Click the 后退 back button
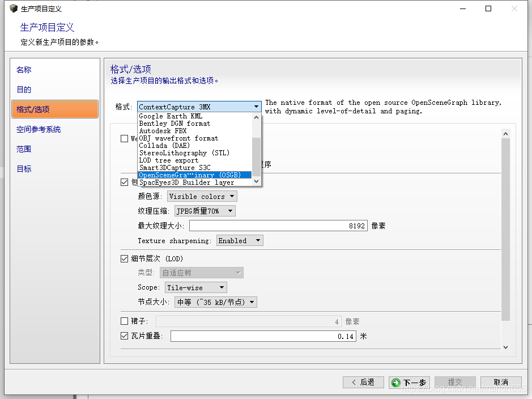Image resolution: width=532 pixels, height=399 pixels. (x=363, y=383)
